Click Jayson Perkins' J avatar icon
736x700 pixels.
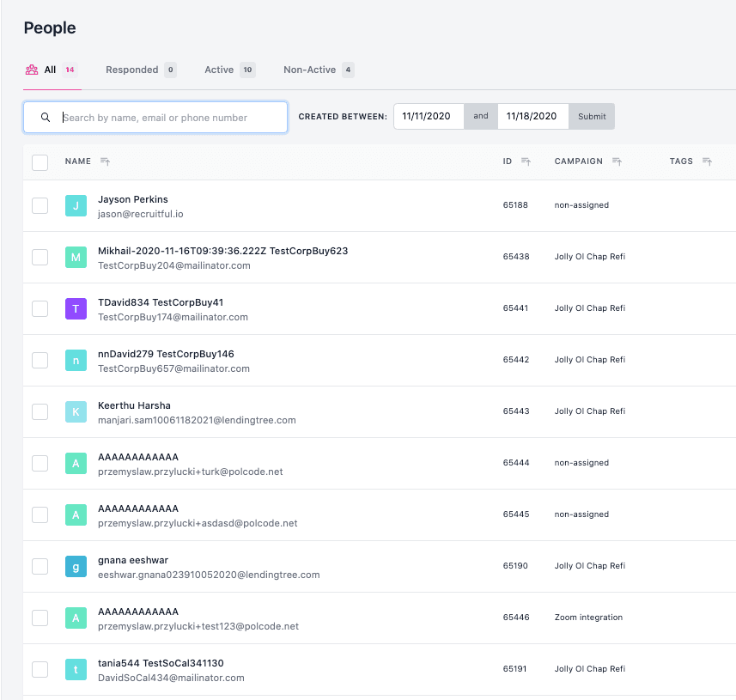click(76, 205)
